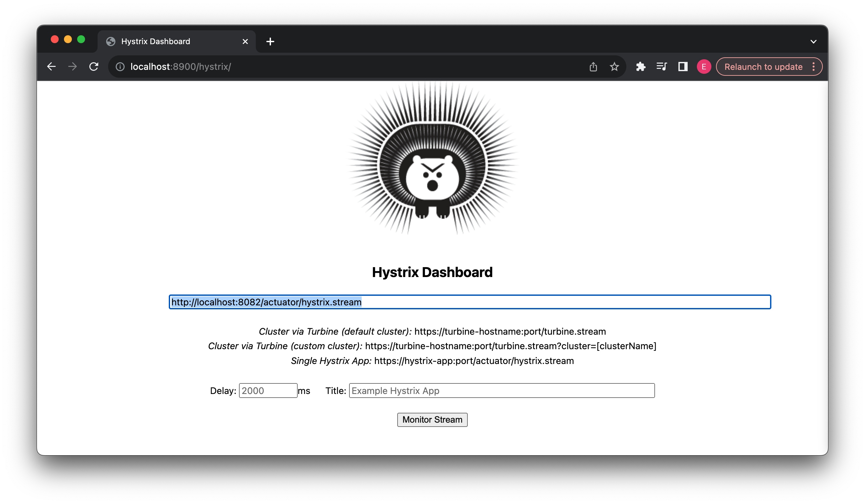Click the browser back arrow
The height and width of the screenshot is (504, 865).
coord(51,67)
